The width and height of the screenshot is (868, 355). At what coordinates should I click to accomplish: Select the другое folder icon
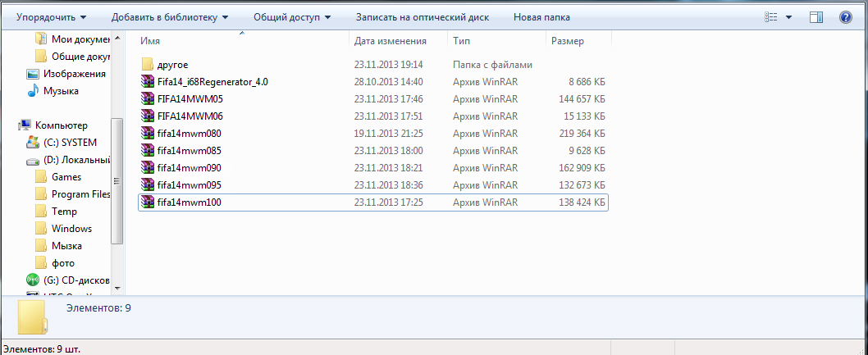pyautogui.click(x=147, y=65)
